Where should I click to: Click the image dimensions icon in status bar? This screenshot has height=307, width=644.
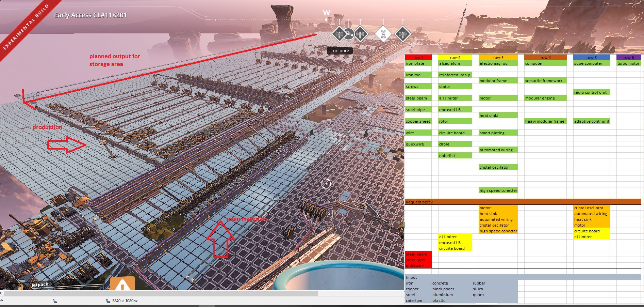(x=108, y=301)
